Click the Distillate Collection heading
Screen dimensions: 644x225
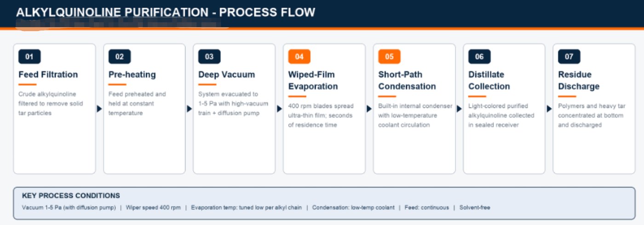[489, 81]
